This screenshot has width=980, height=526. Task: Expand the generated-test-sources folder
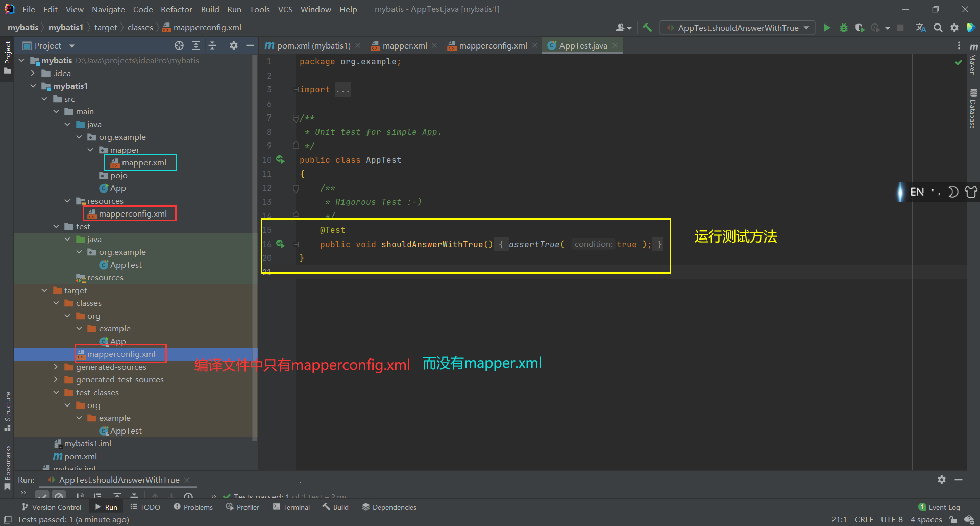[56, 379]
